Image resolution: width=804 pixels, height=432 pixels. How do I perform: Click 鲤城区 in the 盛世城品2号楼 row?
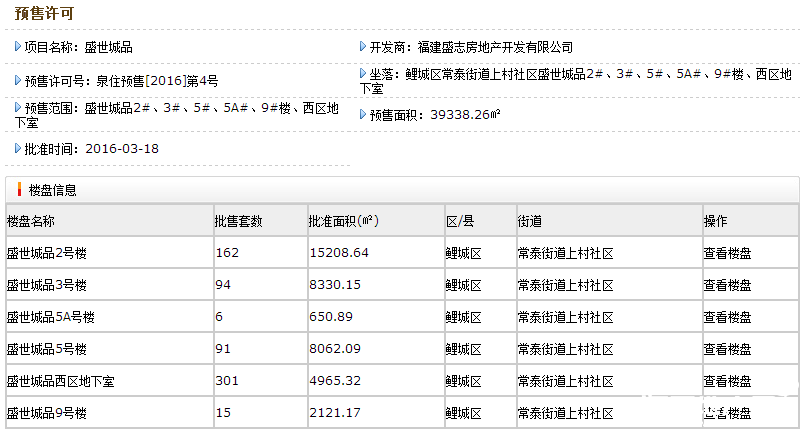[464, 253]
